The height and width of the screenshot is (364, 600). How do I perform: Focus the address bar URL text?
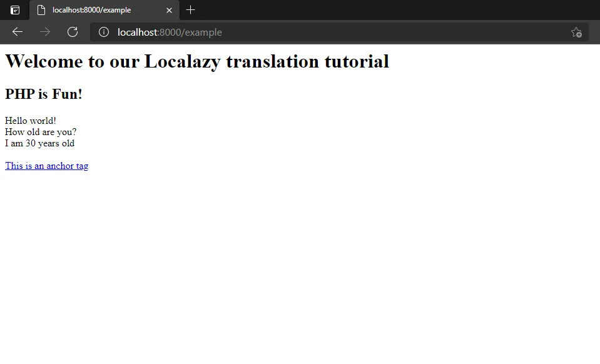tap(170, 32)
